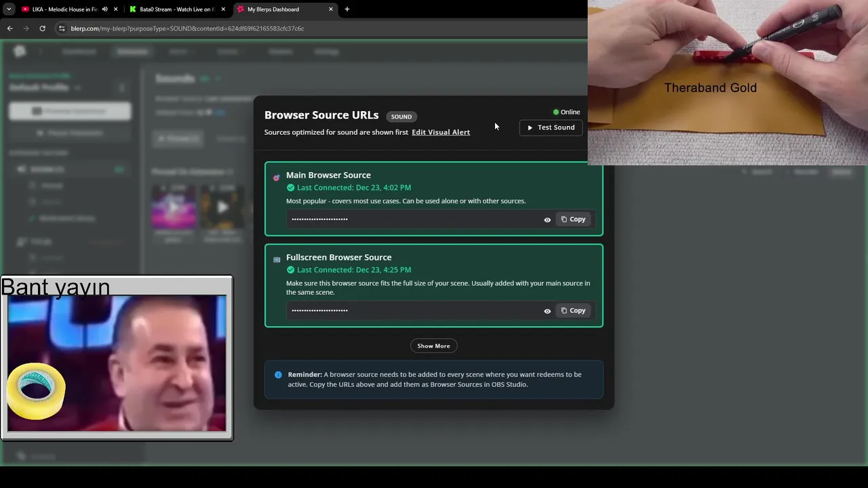Viewport: 868px width, 488px height.
Task: Mute the LIKA tab audio icon
Action: (104, 9)
